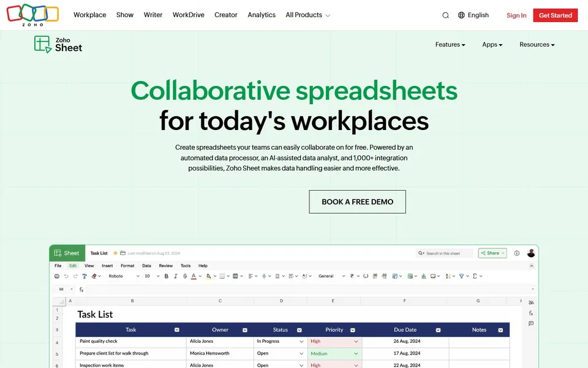Open the font size 10 dropdown

(152, 276)
